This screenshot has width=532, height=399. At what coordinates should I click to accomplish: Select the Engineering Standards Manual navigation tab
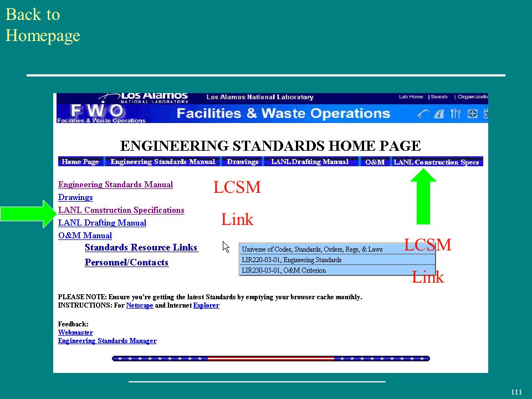(163, 162)
